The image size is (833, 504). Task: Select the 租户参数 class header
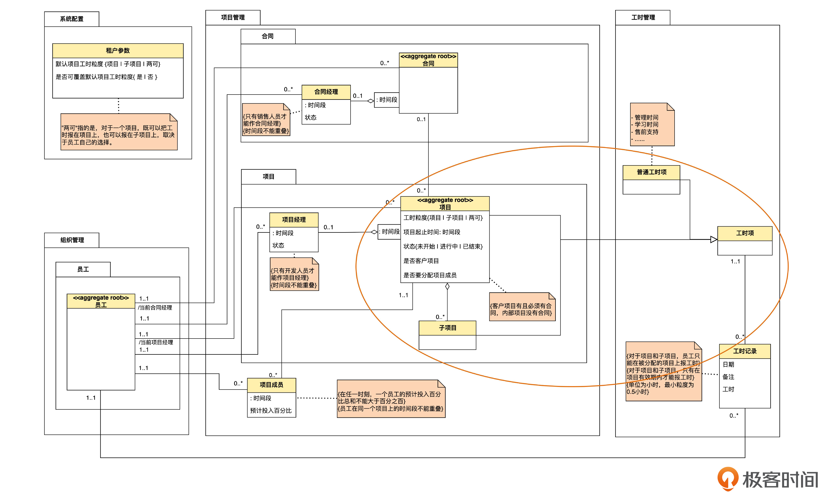[x=118, y=51]
